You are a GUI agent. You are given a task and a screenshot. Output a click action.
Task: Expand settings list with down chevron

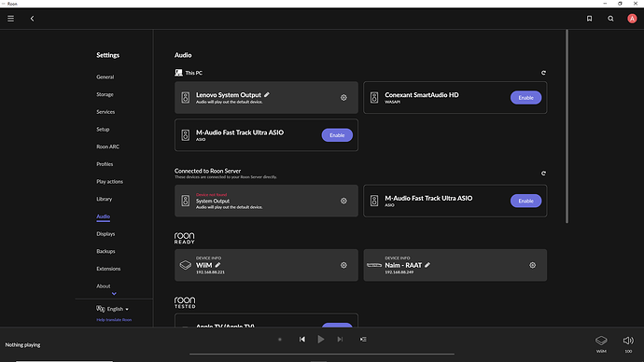(x=114, y=294)
